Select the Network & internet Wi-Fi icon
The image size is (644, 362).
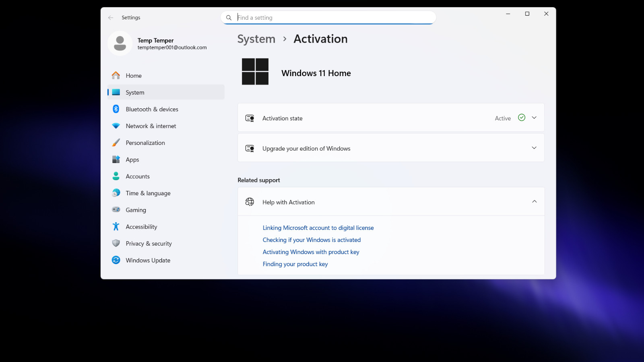pyautogui.click(x=116, y=126)
